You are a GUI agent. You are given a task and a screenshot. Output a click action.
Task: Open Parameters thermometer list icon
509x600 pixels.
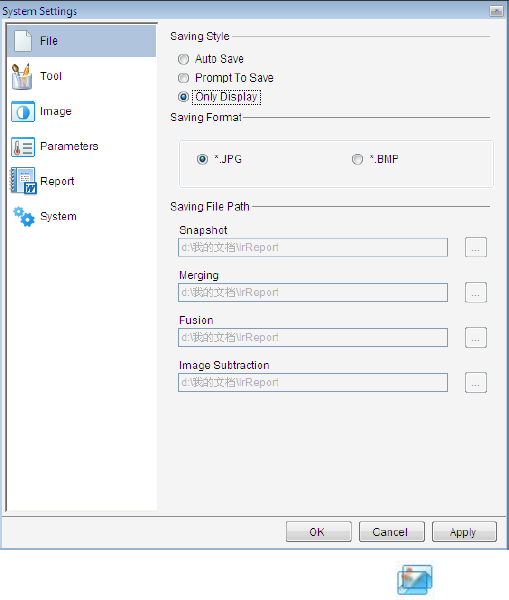pos(23,147)
